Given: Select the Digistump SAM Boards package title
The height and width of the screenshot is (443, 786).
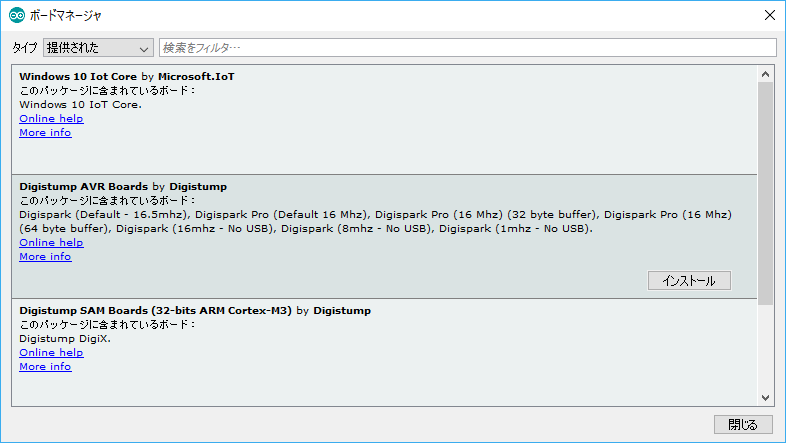Looking at the screenshot, I should point(195,311).
